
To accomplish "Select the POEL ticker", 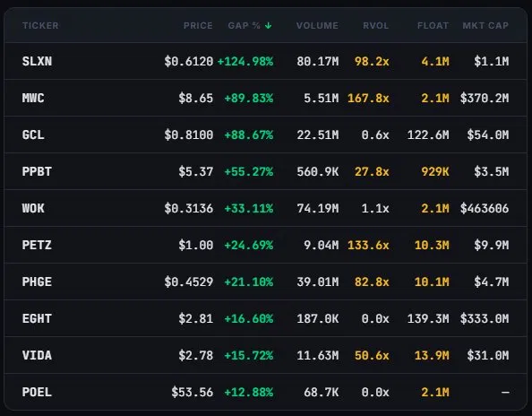I will pyautogui.click(x=37, y=392).
